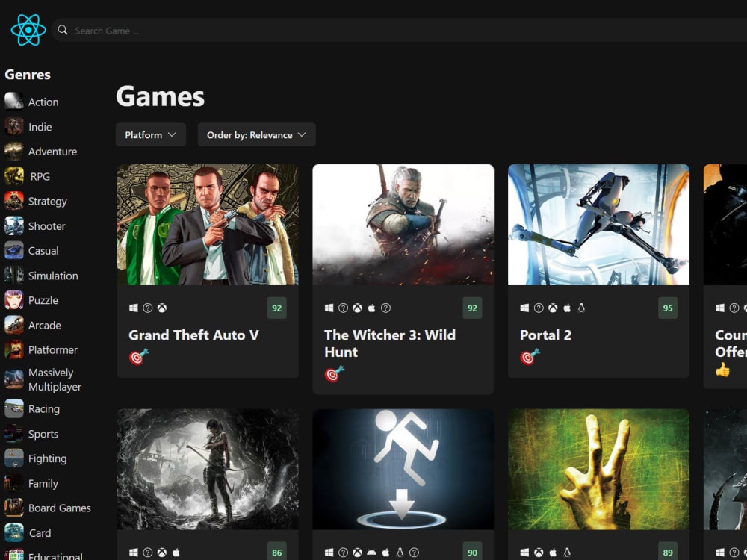Click the Indie genre thumbnail image
747x560 pixels.
click(13, 126)
